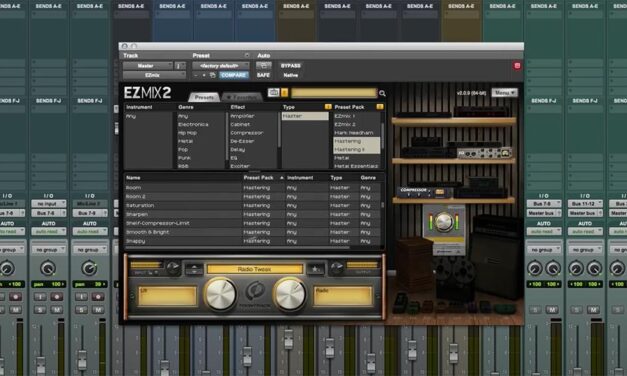Click the EZmix input level knob
The height and width of the screenshot is (376, 627).
[173, 268]
